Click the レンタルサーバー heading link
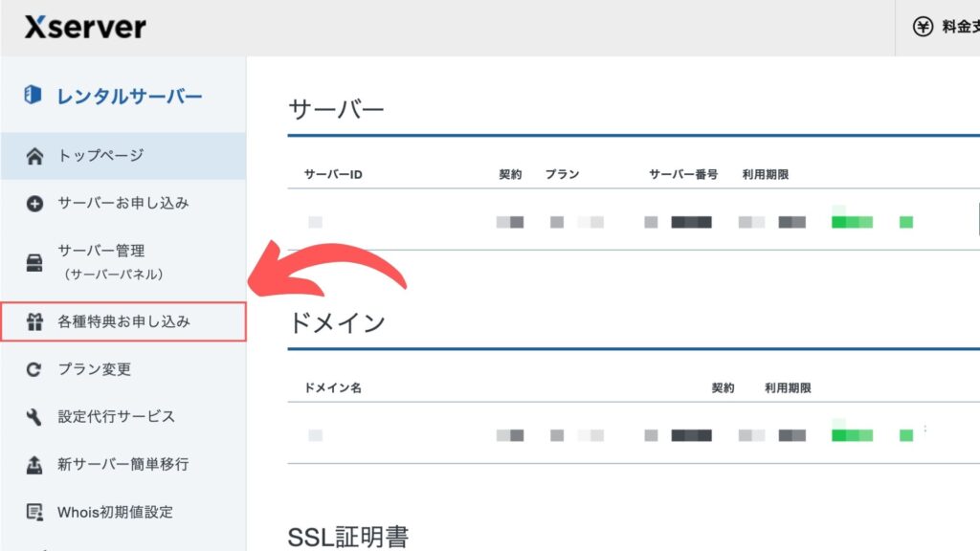 [129, 97]
